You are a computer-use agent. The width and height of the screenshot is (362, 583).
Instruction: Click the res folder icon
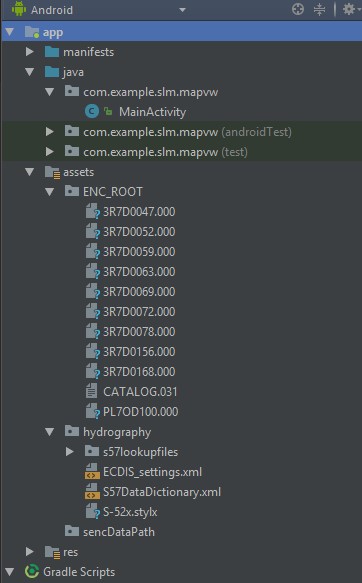click(52, 552)
